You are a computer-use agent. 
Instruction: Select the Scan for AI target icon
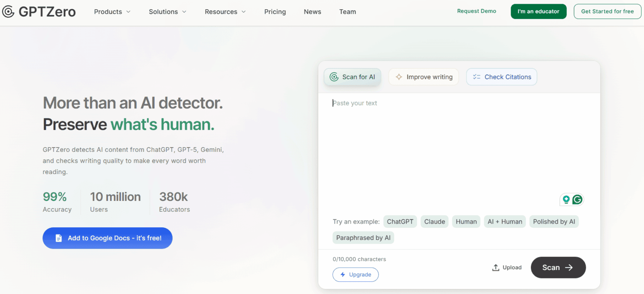[x=334, y=77]
